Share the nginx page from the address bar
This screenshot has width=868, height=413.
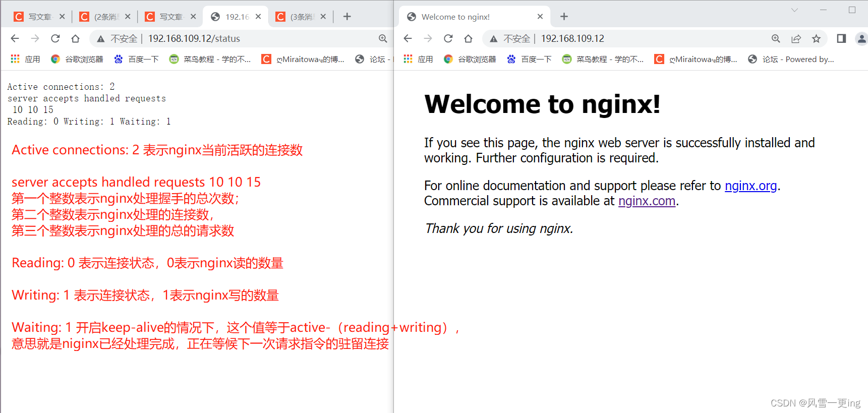796,38
